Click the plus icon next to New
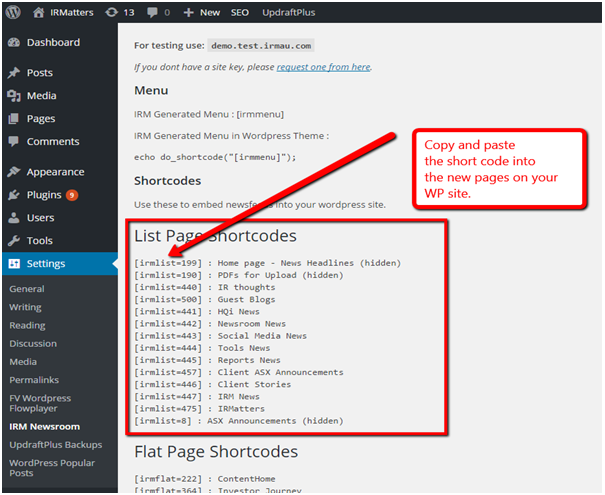 click(188, 12)
